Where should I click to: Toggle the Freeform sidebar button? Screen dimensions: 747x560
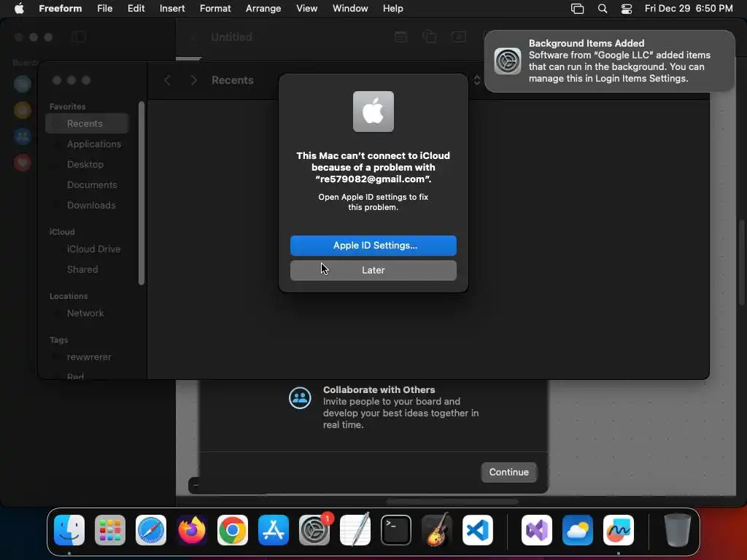[79, 36]
